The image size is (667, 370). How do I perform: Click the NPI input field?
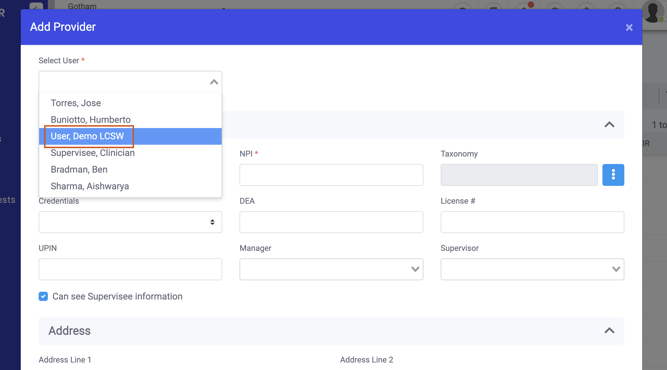pos(331,175)
